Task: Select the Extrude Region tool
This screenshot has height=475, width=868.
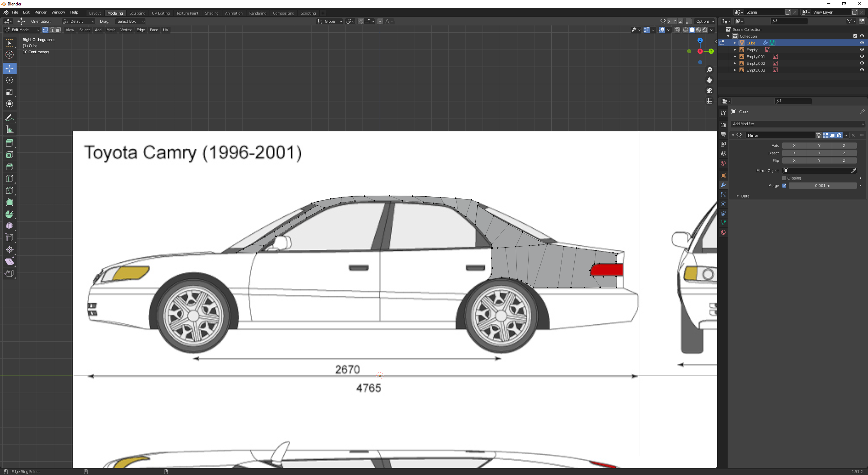Action: (9, 143)
